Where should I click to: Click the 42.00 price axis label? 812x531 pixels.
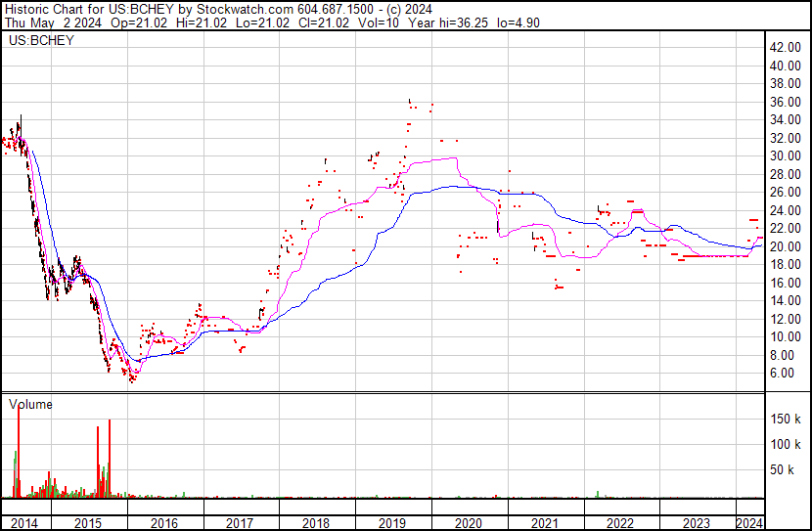pyautogui.click(x=787, y=47)
